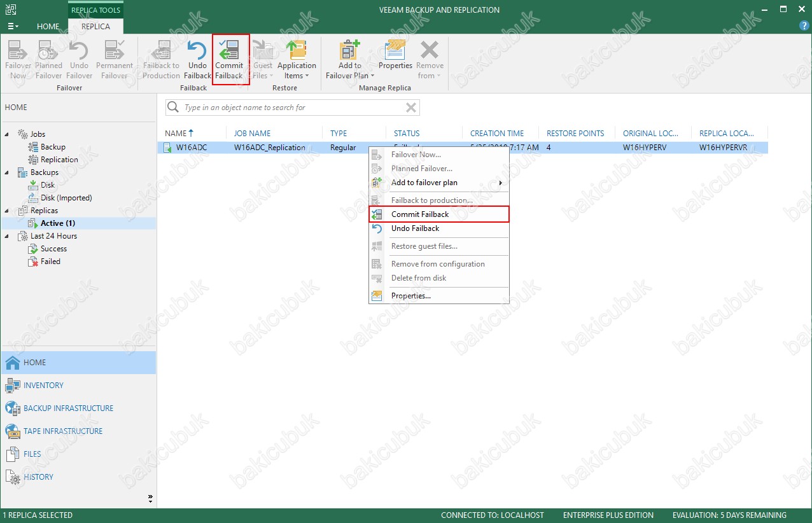812x523 pixels.
Task: Sort by the STATUS column header
Action: (x=407, y=133)
